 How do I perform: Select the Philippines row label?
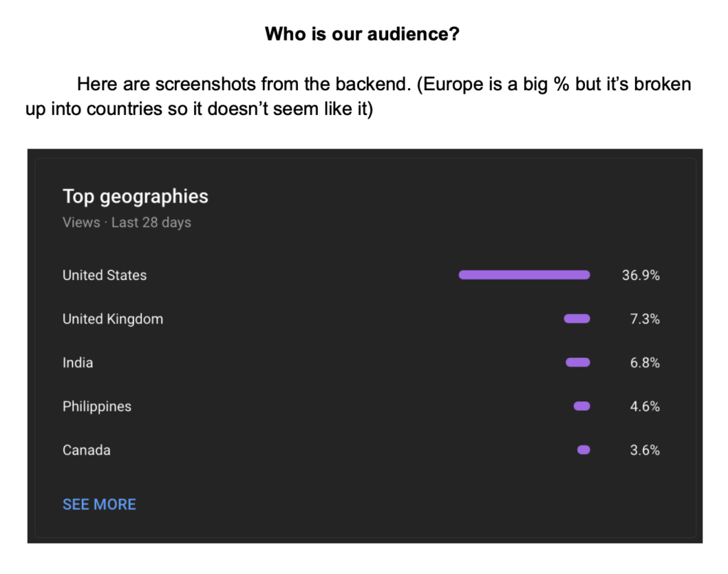point(97,406)
